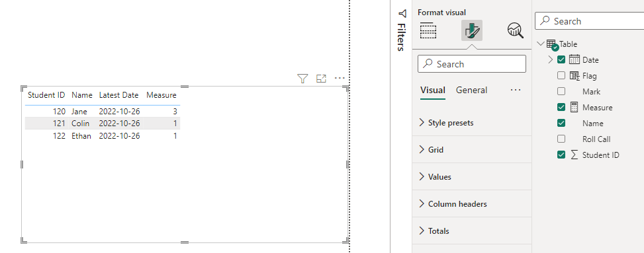Click the fields pane Search box
This screenshot has width=644, height=253.
589,21
